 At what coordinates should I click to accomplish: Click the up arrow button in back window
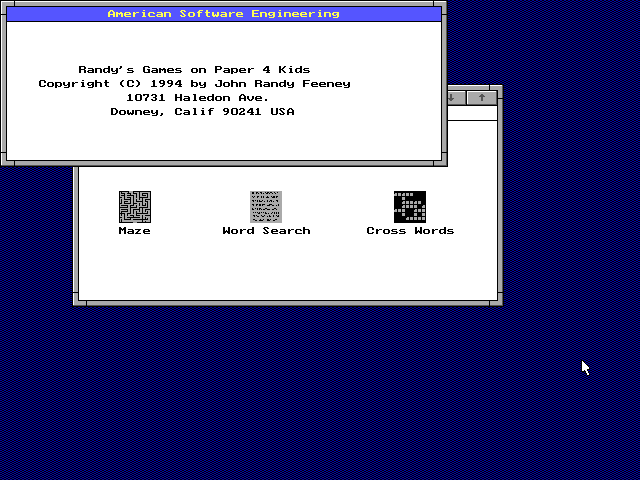click(482, 98)
